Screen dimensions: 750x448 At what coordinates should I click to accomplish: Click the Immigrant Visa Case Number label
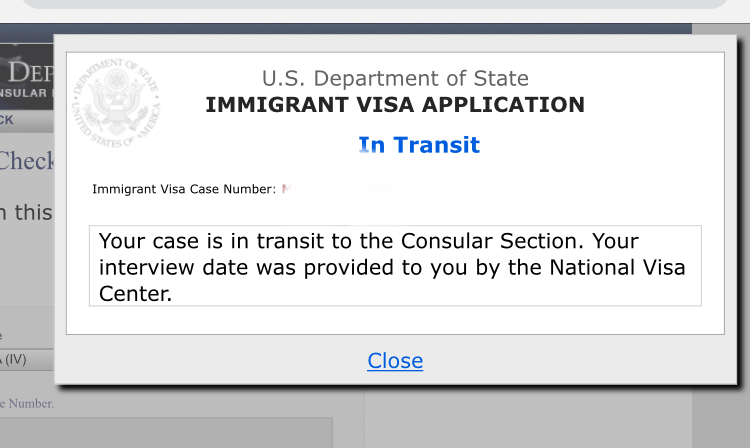(184, 189)
